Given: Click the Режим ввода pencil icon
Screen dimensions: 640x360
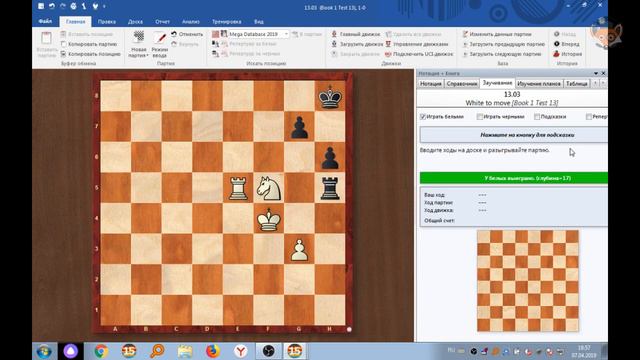Looking at the screenshot, I should (x=160, y=38).
